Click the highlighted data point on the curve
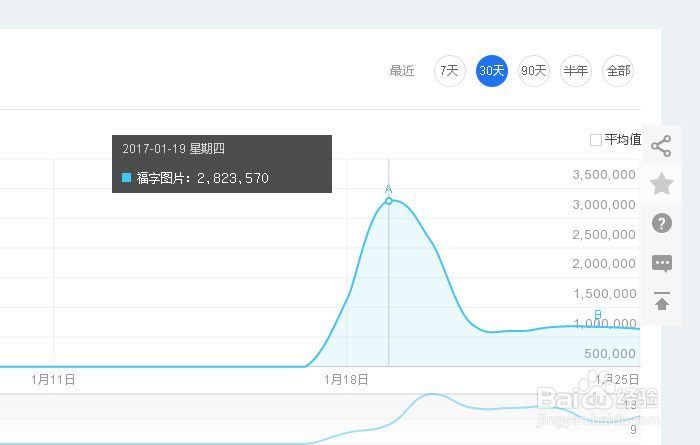Viewport: 700px width, 445px height. (x=389, y=201)
